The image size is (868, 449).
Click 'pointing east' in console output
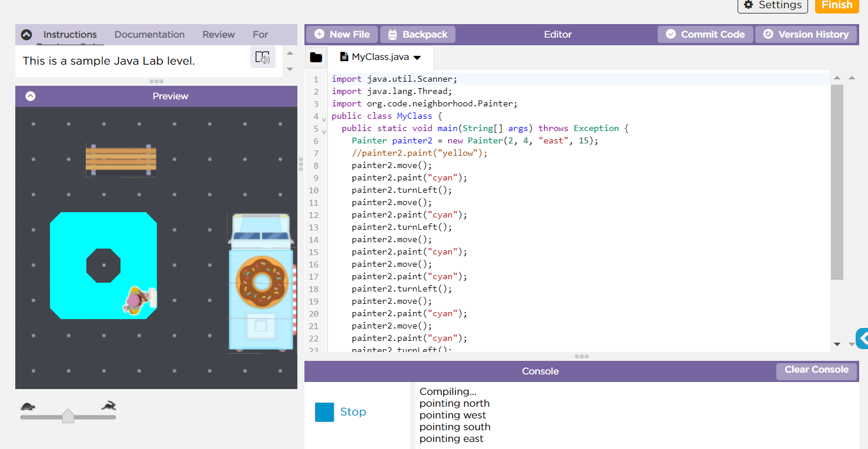point(451,438)
